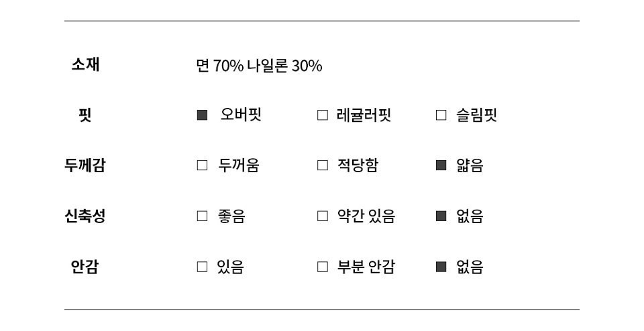Click the 신축성 row label

(85, 216)
